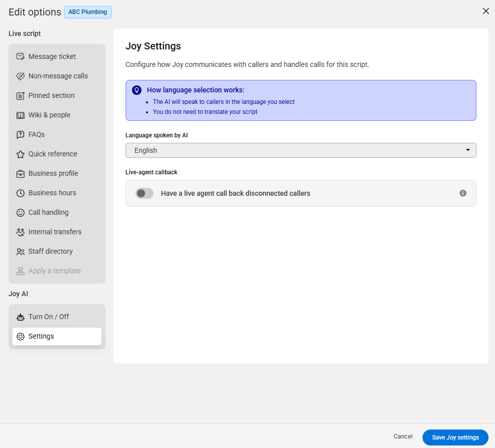Enable live agent callback toggle
Image resolution: width=495 pixels, height=448 pixels.
click(144, 193)
